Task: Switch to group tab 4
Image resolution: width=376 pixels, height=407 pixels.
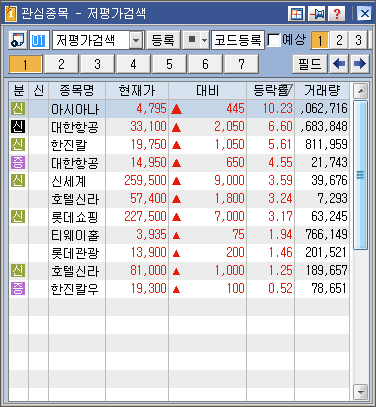Action: click(133, 64)
